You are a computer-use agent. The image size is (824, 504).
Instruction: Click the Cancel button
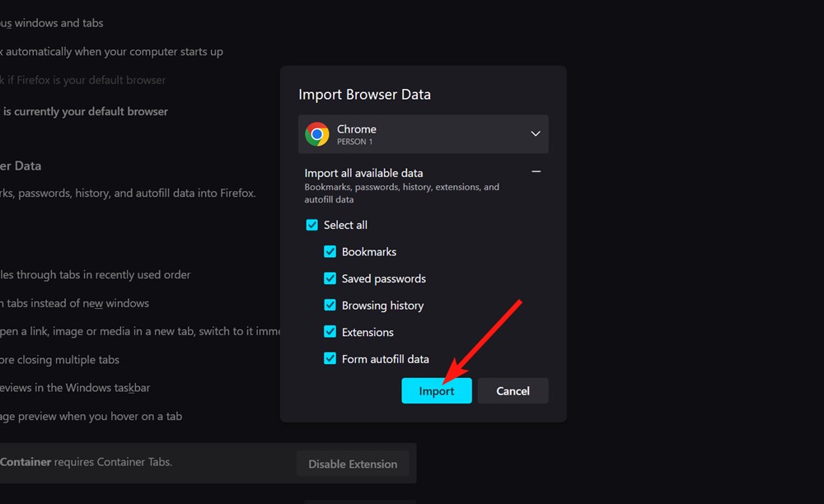(513, 390)
